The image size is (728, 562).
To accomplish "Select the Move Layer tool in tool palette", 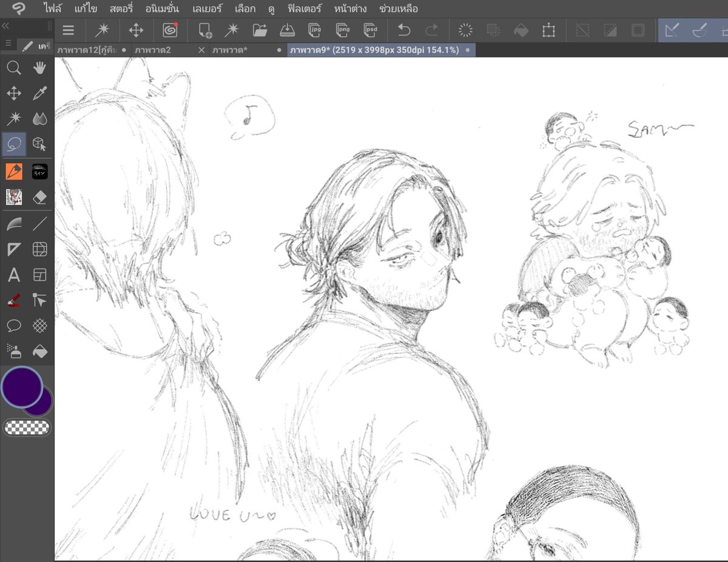I will click(x=14, y=93).
